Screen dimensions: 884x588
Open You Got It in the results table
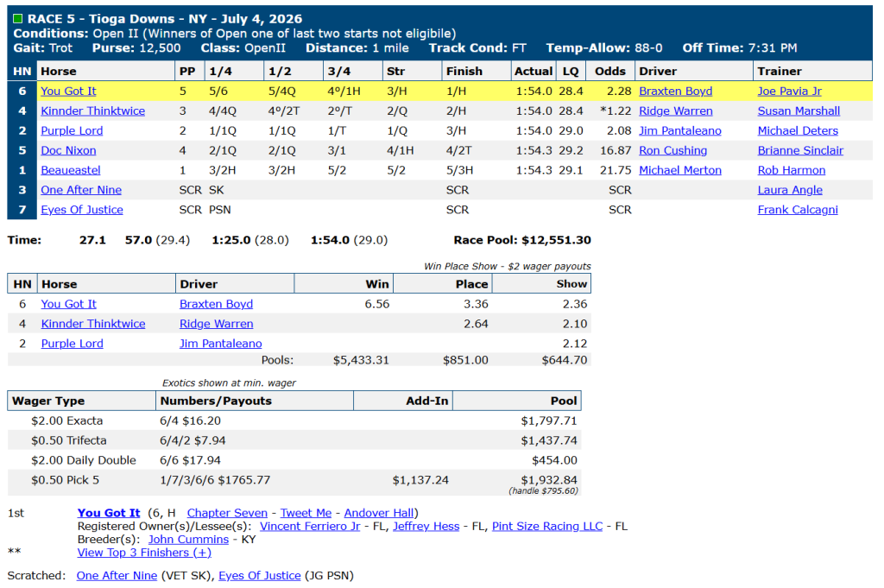(x=68, y=92)
